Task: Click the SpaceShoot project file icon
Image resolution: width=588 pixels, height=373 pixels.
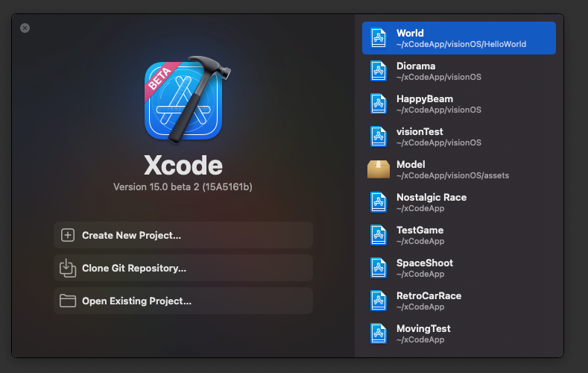Action: (x=379, y=268)
